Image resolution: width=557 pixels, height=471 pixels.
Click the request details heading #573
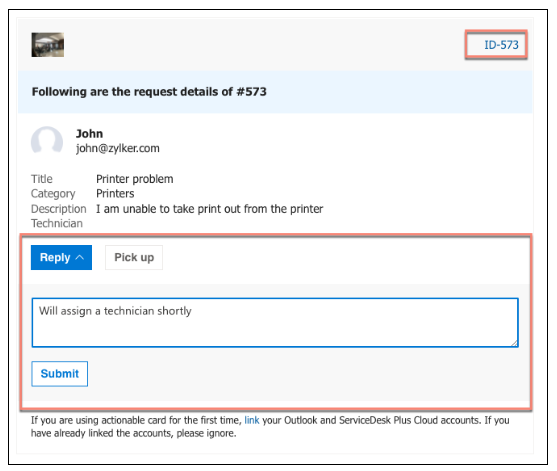(x=149, y=92)
